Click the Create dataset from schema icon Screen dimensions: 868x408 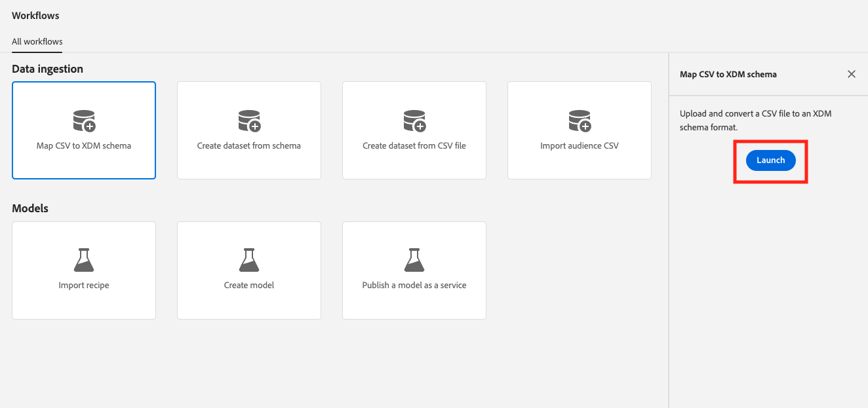pos(249,121)
